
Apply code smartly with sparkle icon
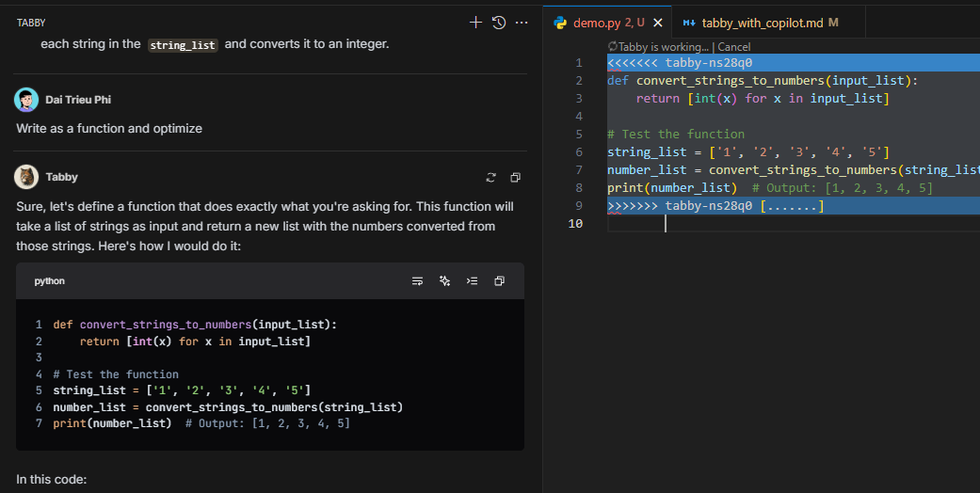click(x=445, y=280)
